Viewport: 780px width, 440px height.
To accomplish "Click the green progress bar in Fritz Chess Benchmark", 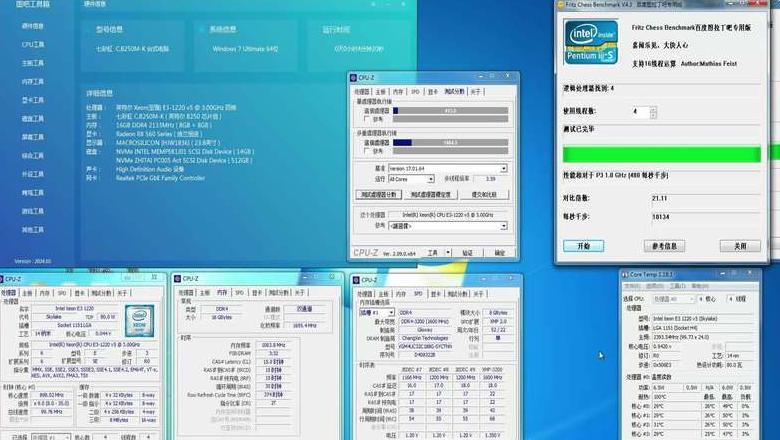I will pyautogui.click(x=662, y=154).
